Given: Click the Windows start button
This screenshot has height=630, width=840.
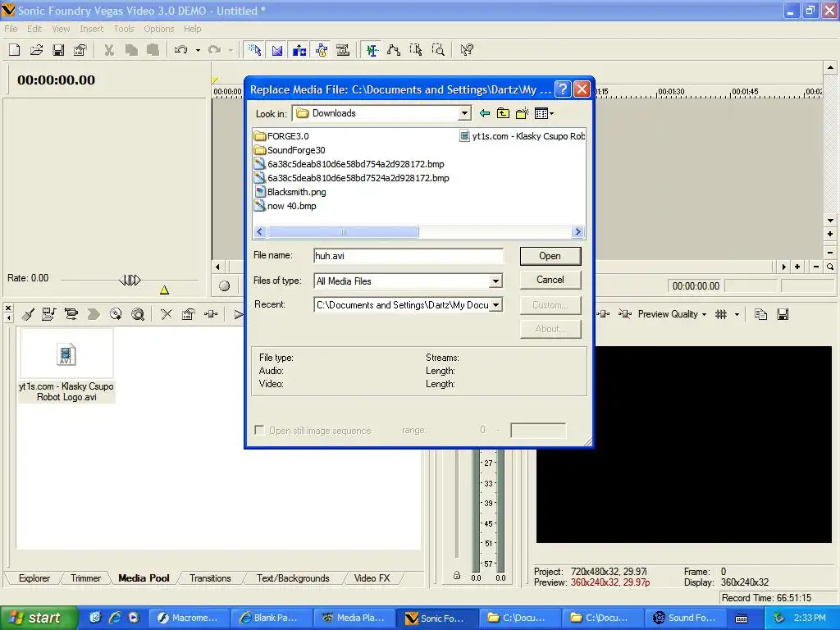Looking at the screenshot, I should (39, 618).
